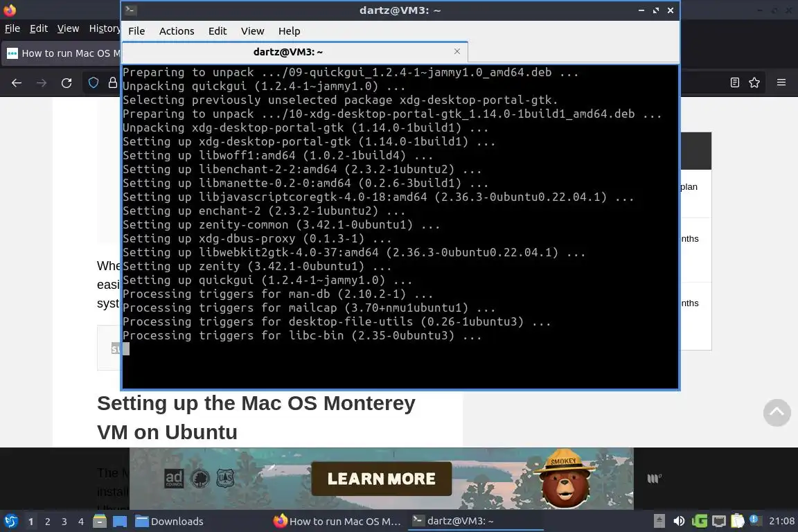
Task: Open Firefox View menu
Action: click(68, 28)
